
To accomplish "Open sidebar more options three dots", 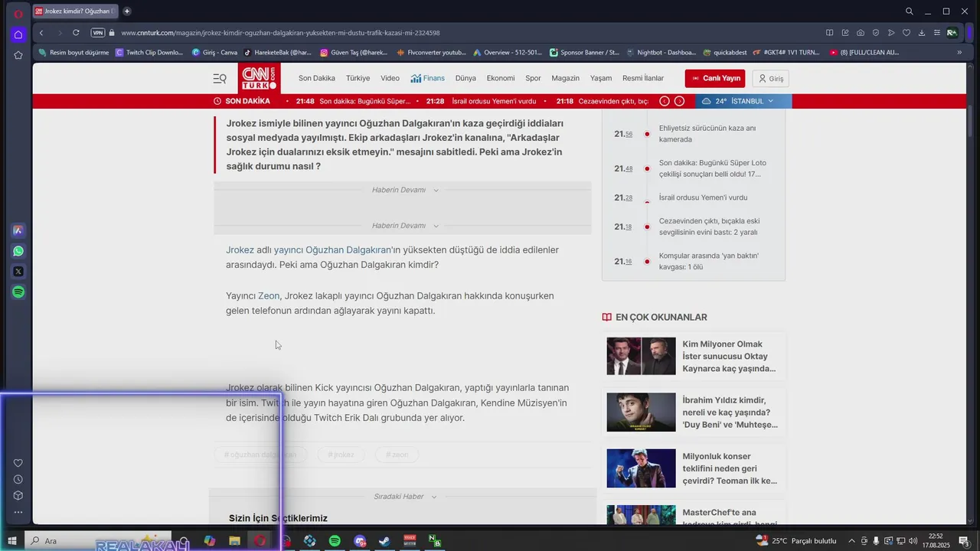I will click(x=18, y=513).
